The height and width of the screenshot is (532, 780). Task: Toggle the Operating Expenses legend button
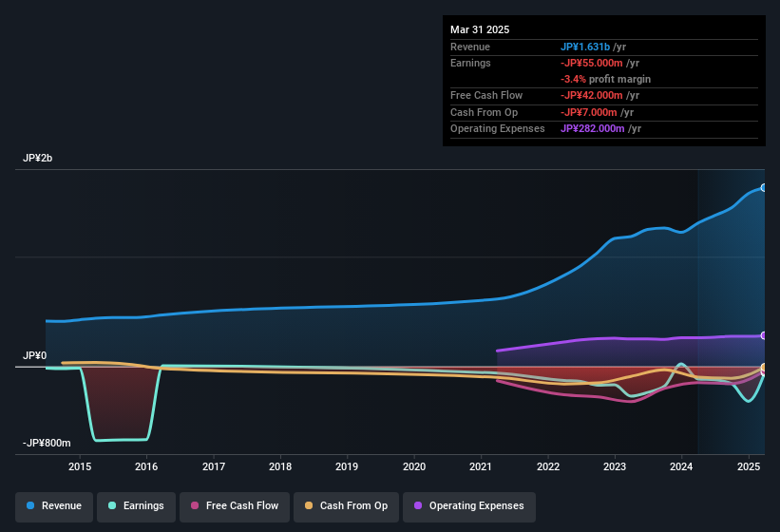pyautogui.click(x=468, y=506)
